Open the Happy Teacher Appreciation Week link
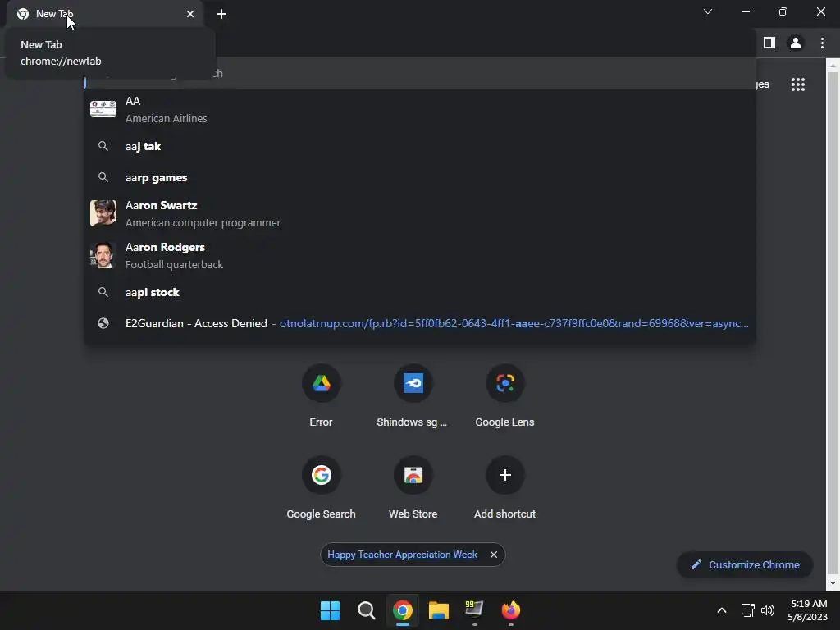Viewport: 840px width, 630px height. [402, 555]
